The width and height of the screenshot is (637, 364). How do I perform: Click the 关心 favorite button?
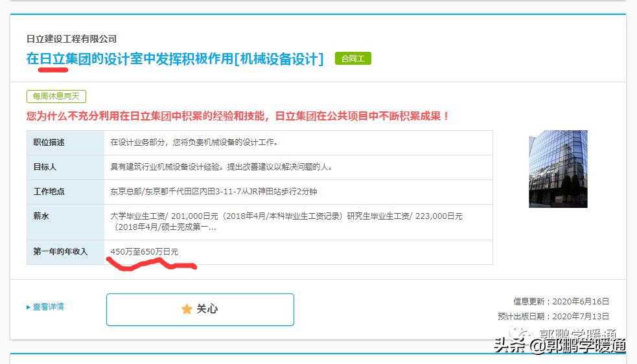pos(200,310)
